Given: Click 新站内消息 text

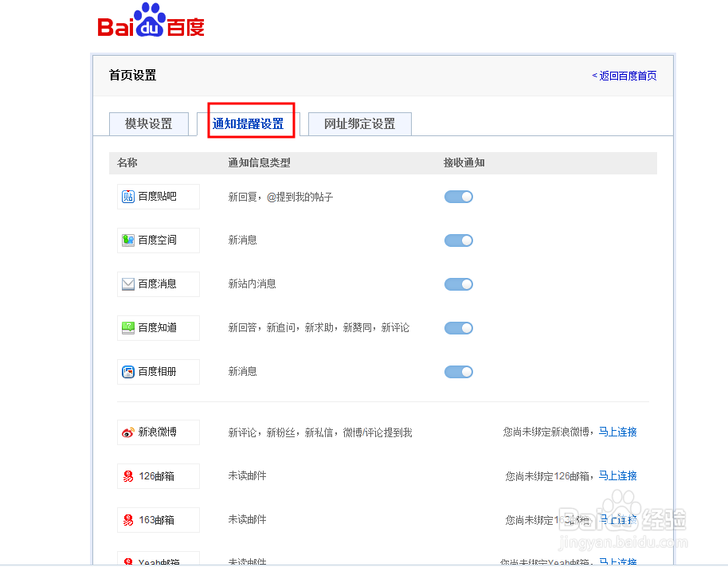Looking at the screenshot, I should (252, 283).
